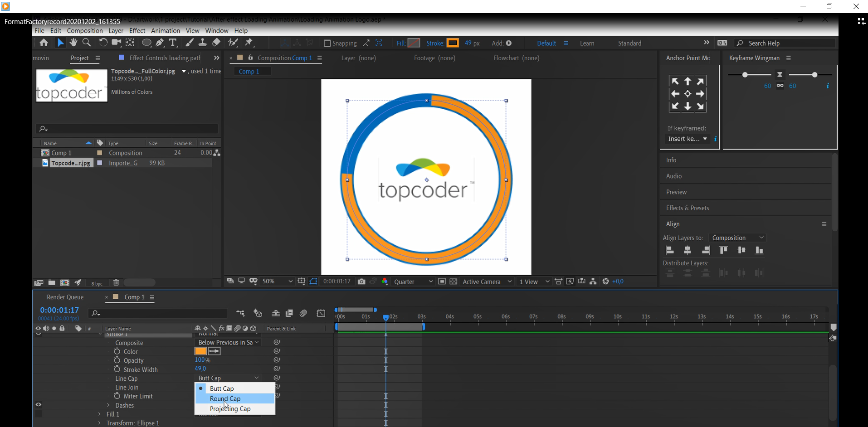Open Align Layers to Composition dropdown
Screen dimensions: 868x427
[x=738, y=238]
